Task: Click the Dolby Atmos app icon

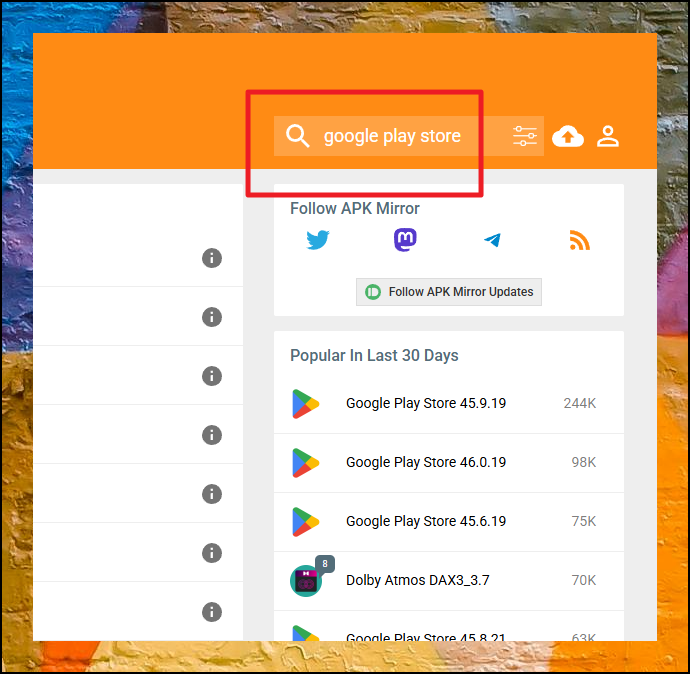Action: [x=306, y=581]
